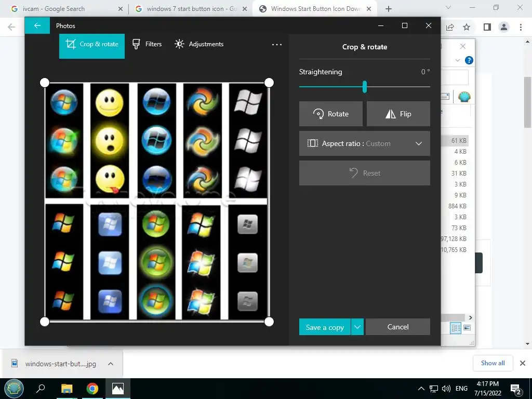Click the horizontal scroll right arrow in file dialog
532x399 pixels.
click(470, 317)
